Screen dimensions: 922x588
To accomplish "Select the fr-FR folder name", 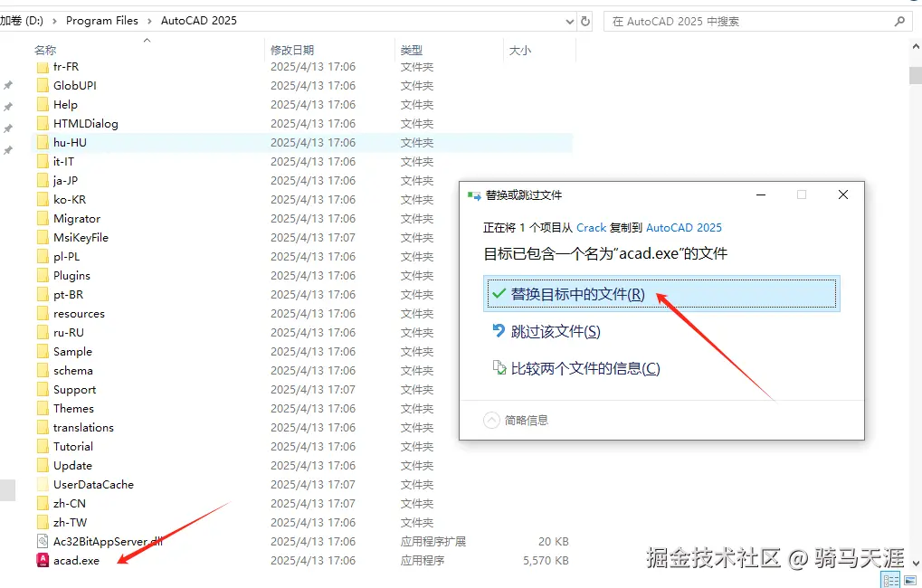I will (x=66, y=66).
